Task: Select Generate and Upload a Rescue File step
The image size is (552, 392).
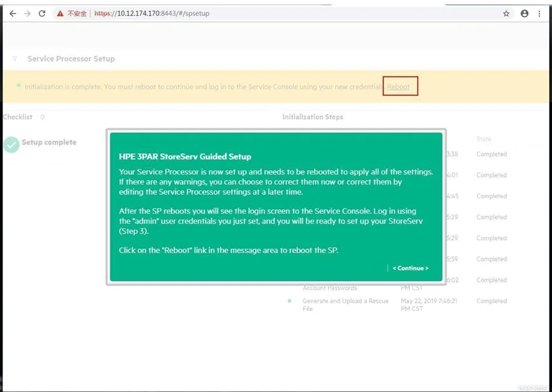Action: point(345,305)
